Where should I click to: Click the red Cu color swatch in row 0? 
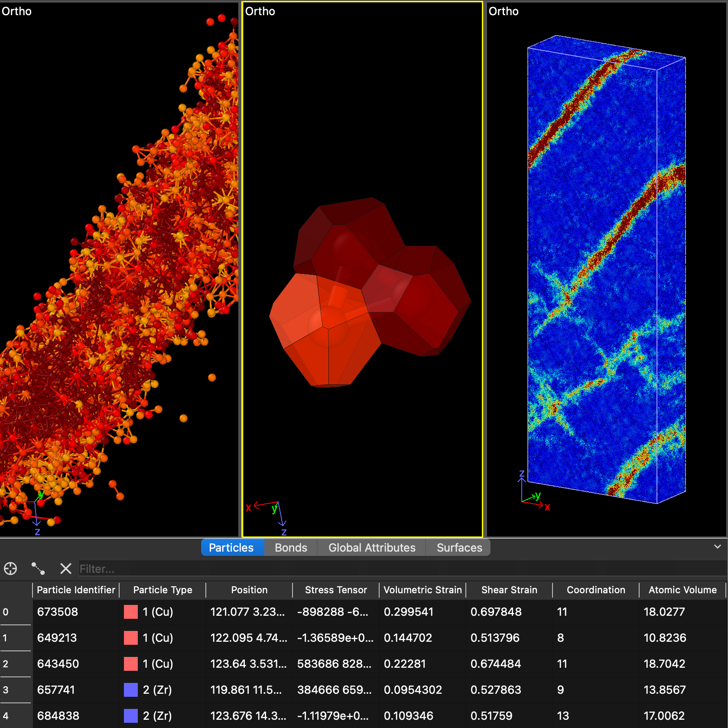[131, 612]
